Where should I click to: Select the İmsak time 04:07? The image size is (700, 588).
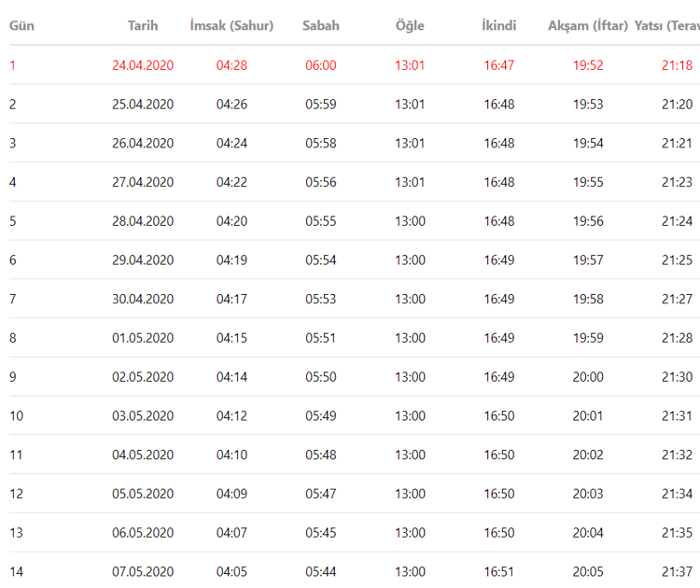pos(231,532)
